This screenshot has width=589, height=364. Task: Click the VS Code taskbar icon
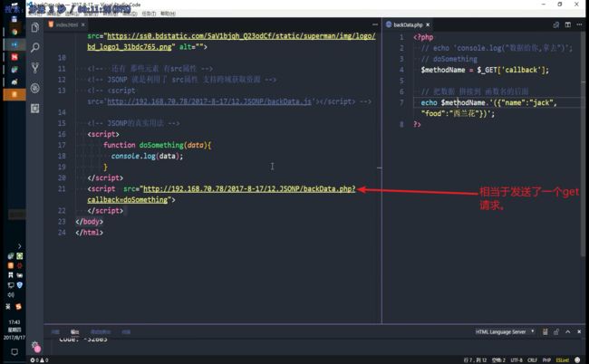14,44
